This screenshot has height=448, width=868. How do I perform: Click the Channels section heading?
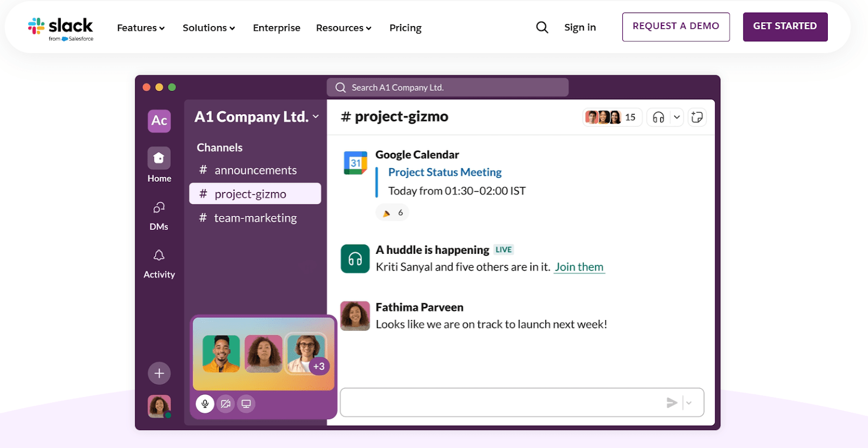(x=220, y=148)
